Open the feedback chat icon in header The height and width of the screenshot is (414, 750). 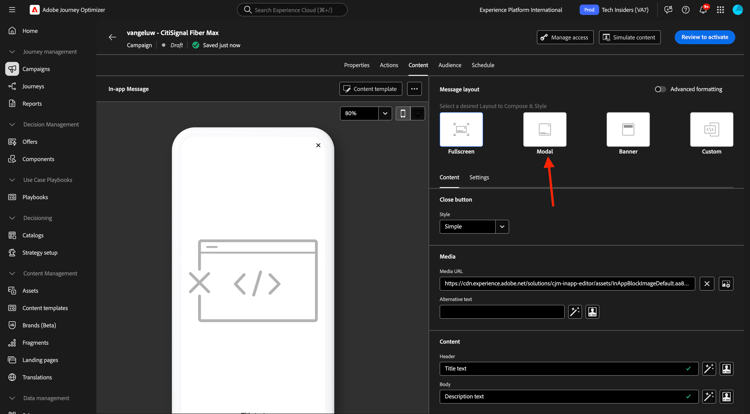[x=668, y=10]
